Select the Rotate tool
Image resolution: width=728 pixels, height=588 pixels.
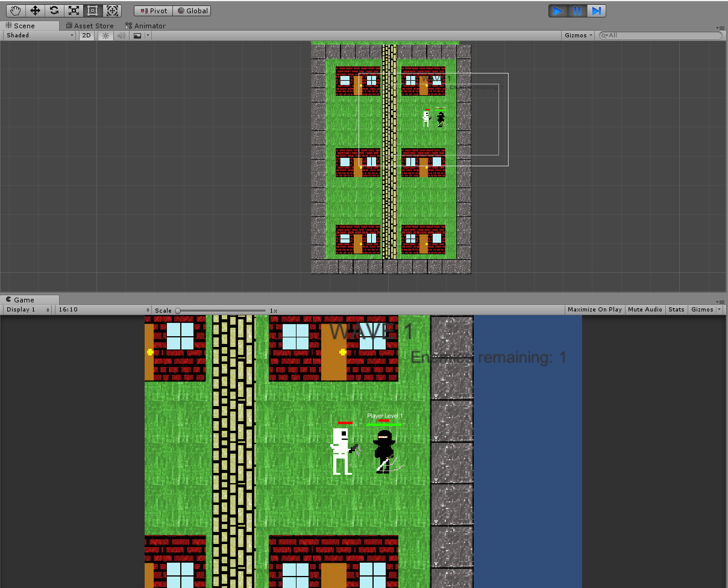pyautogui.click(x=54, y=10)
